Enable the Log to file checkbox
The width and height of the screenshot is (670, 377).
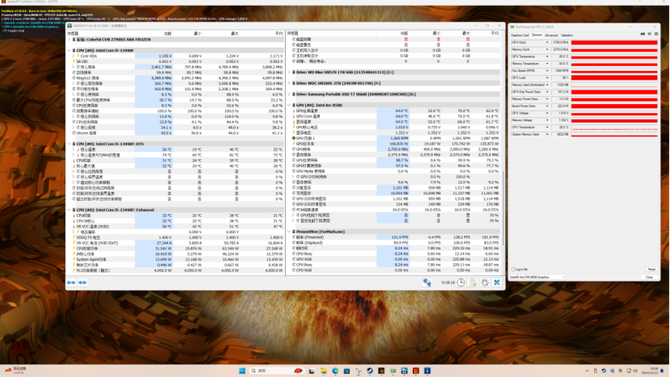click(x=513, y=269)
